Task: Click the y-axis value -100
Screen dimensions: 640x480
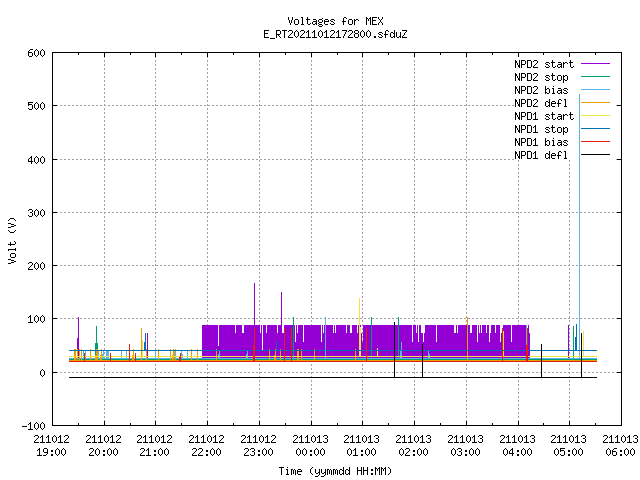Action: click(x=33, y=426)
